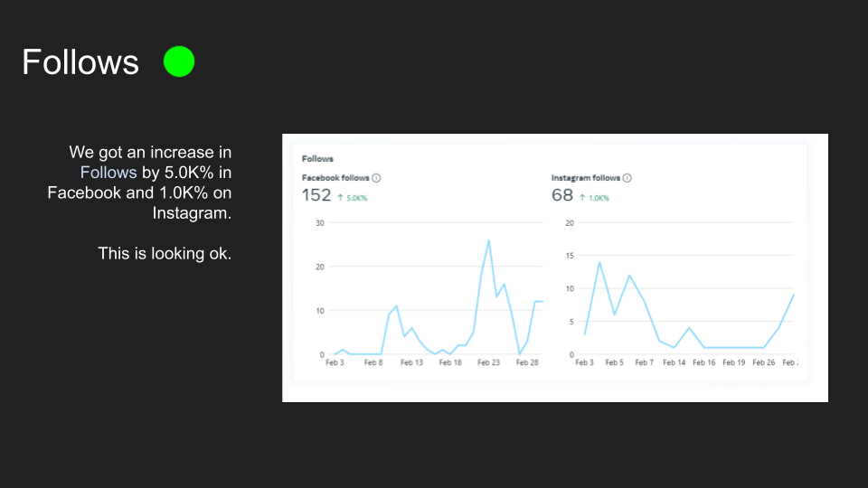
Task: Click the Feb 14 label on Instagram chart
Action: point(675,362)
